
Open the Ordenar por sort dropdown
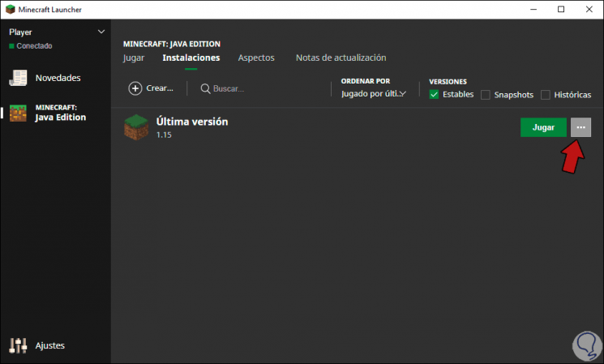pos(373,93)
